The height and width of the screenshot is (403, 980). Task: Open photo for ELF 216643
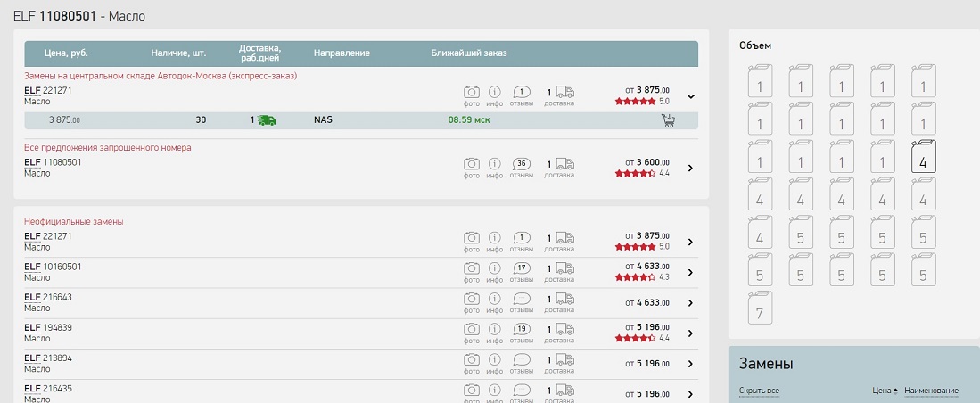471,299
